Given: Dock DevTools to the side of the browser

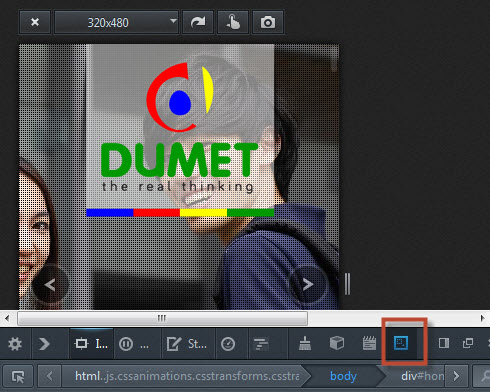Looking at the screenshot, I should [x=444, y=343].
